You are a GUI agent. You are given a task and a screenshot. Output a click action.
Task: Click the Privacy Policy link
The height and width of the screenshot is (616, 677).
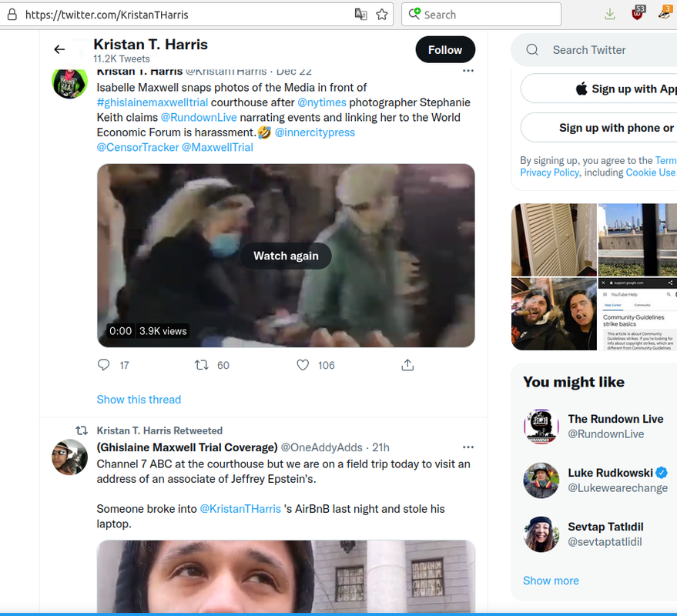pyautogui.click(x=549, y=172)
